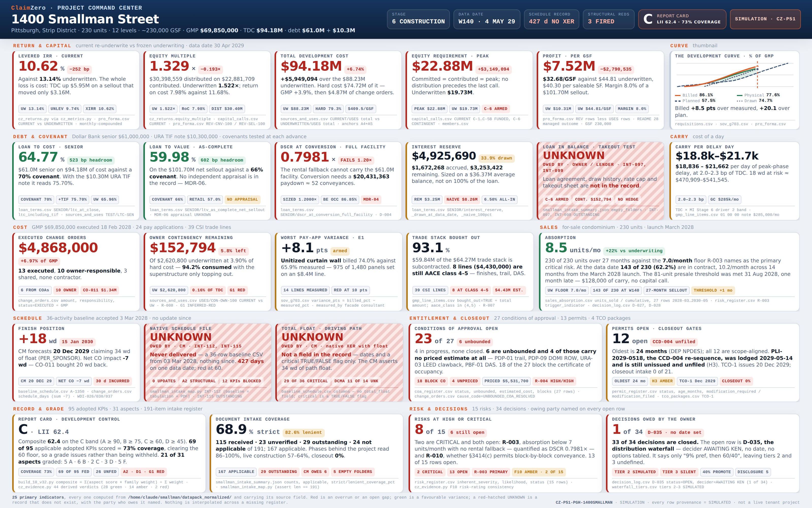Image resolution: width=812 pixels, height=508 pixels.
Task: Click the +6.74% badge on Total Development Cost
Action: [355, 69]
